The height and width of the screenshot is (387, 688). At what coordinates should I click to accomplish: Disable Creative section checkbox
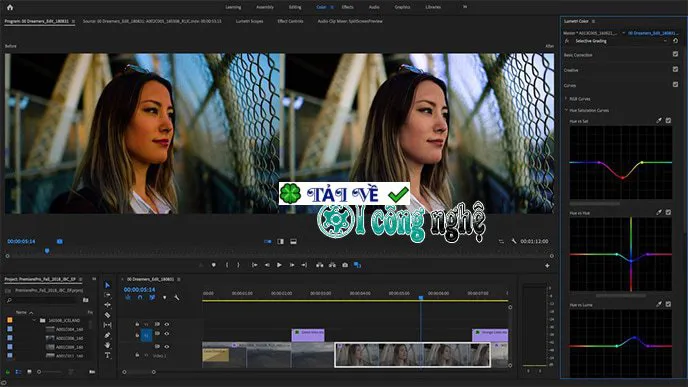click(x=675, y=69)
